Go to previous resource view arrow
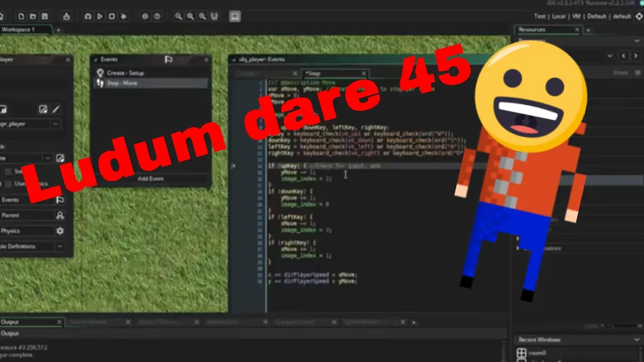This screenshot has height=362, width=644. [624, 56]
